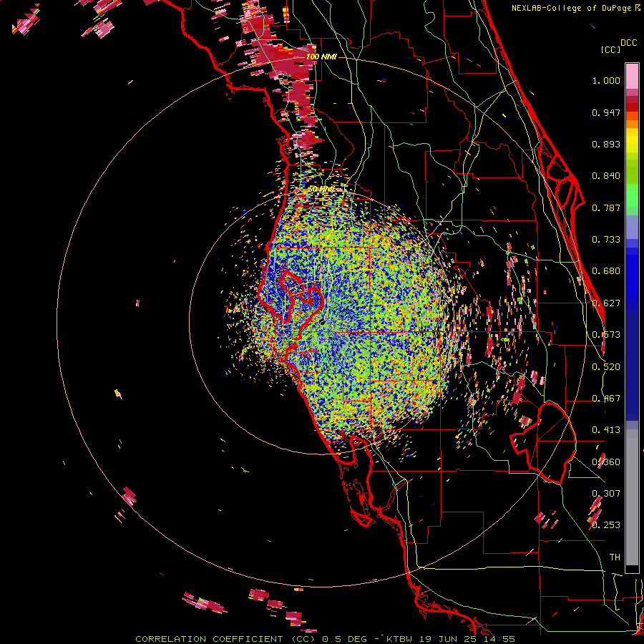This screenshot has width=644, height=644.
Task: Select the 0.520 scale value
Action: (606, 367)
